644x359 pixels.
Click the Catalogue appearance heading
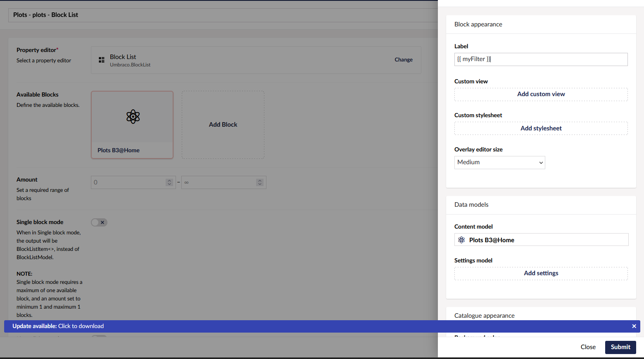[x=485, y=316]
